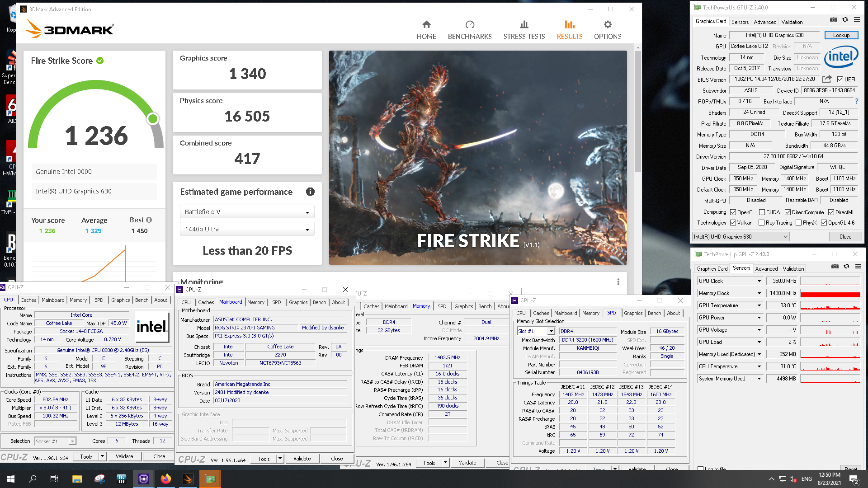The width and height of the screenshot is (868, 488).
Task: Open the notifications action center
Action: [854, 479]
